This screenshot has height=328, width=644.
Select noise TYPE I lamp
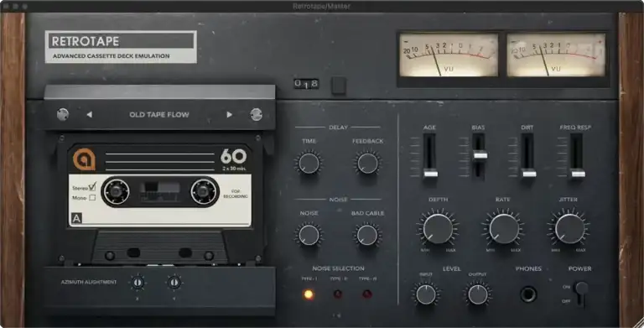(x=309, y=294)
